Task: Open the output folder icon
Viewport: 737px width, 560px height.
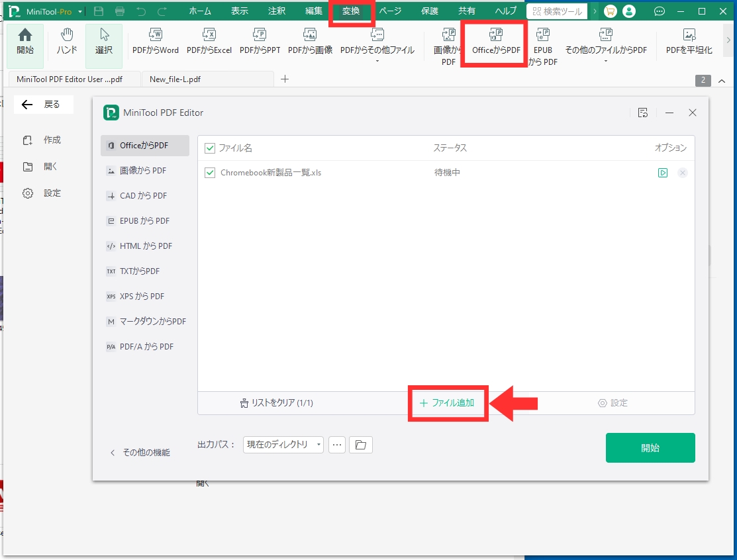Action: point(360,444)
